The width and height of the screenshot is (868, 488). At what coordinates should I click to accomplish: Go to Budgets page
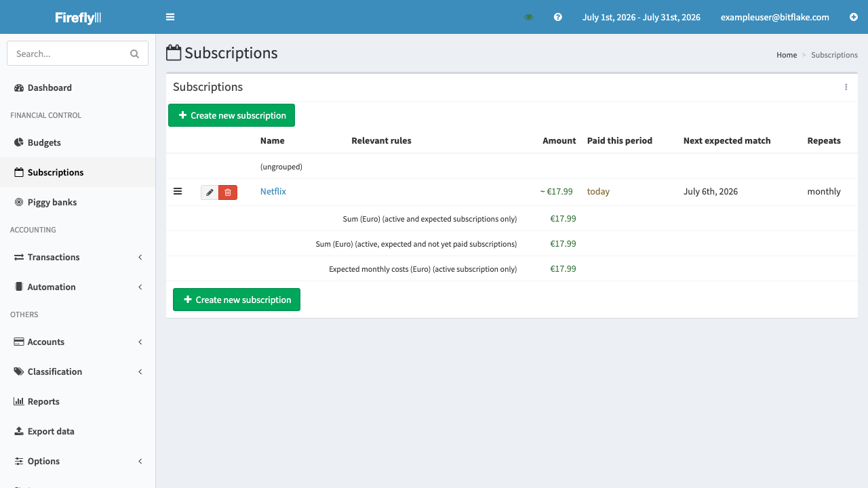point(78,142)
